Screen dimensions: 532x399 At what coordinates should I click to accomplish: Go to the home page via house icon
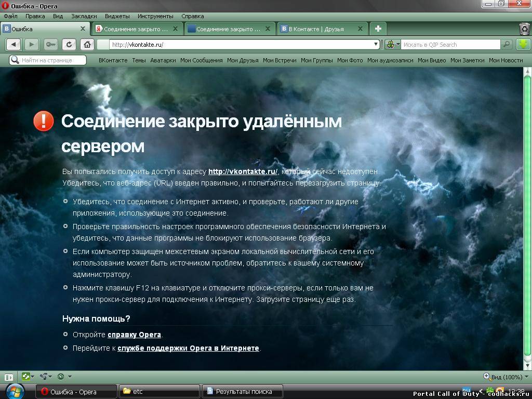87,45
